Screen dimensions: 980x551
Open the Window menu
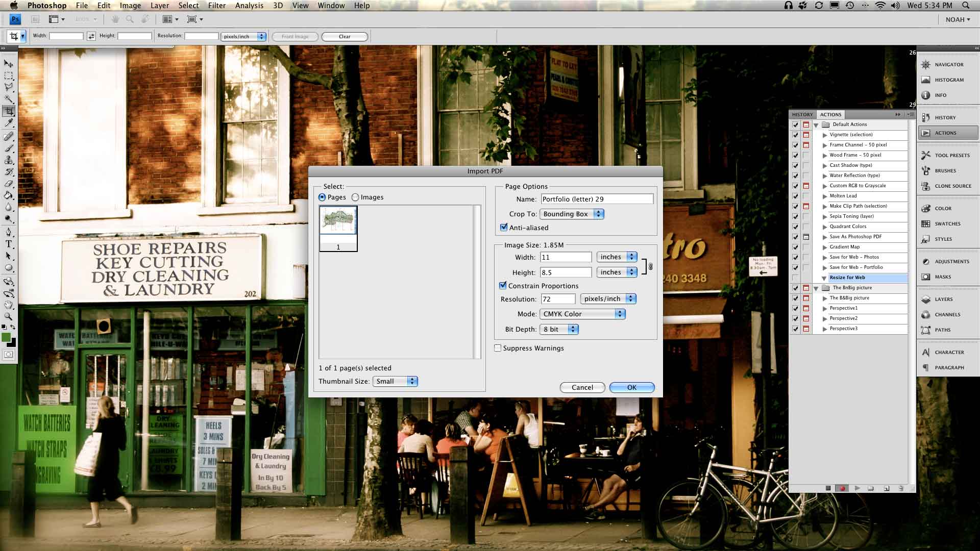click(331, 6)
